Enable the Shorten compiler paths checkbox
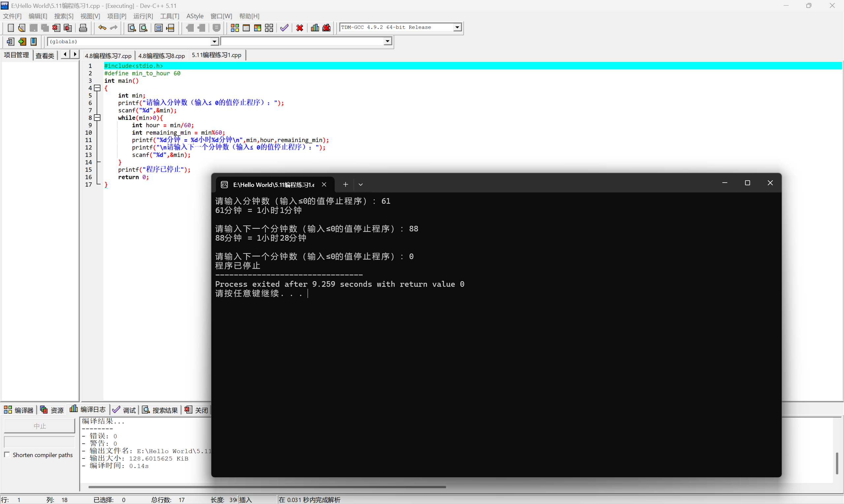Viewport: 844px width, 504px height. click(x=7, y=454)
